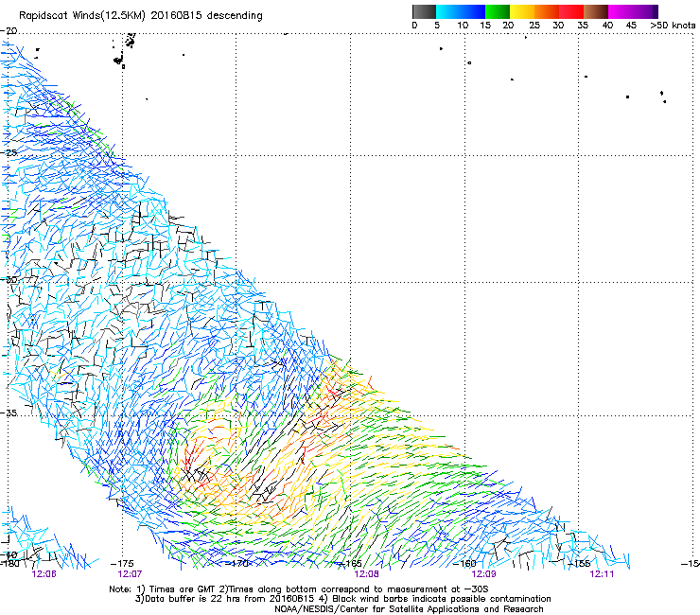Image resolution: width=700 pixels, height=615 pixels.
Task: Click the '10' label under the color bar
Action: [x=463, y=26]
